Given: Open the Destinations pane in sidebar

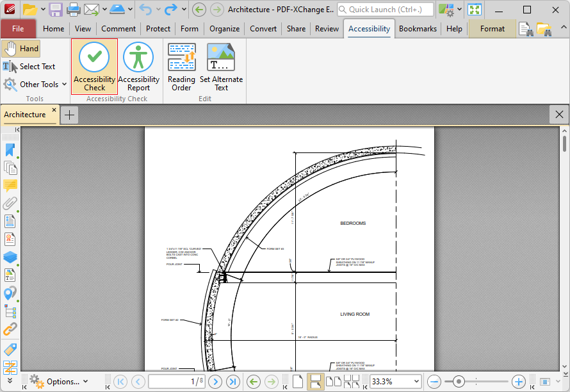Looking at the screenshot, I should pos(10,293).
